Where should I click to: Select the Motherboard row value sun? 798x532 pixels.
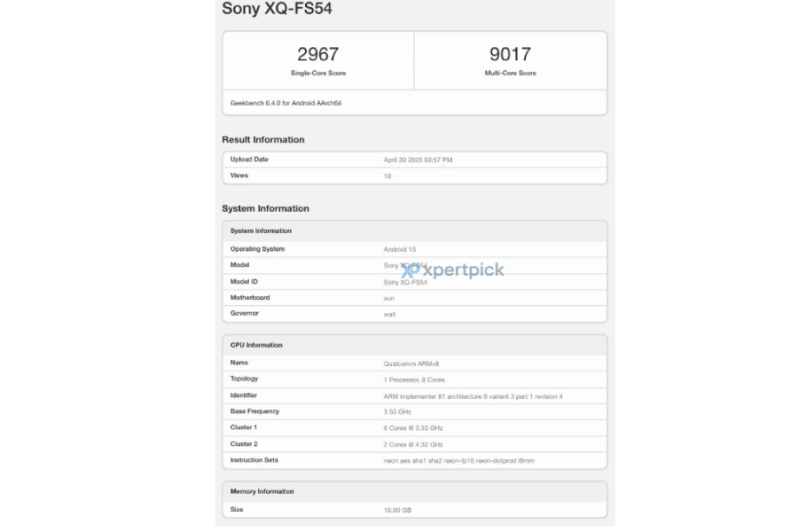388,298
